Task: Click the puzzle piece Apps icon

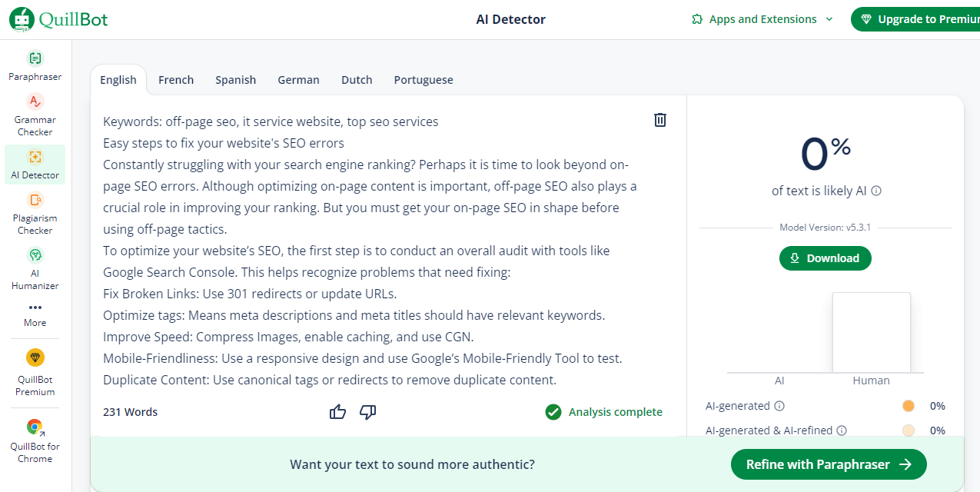Action: pos(697,19)
